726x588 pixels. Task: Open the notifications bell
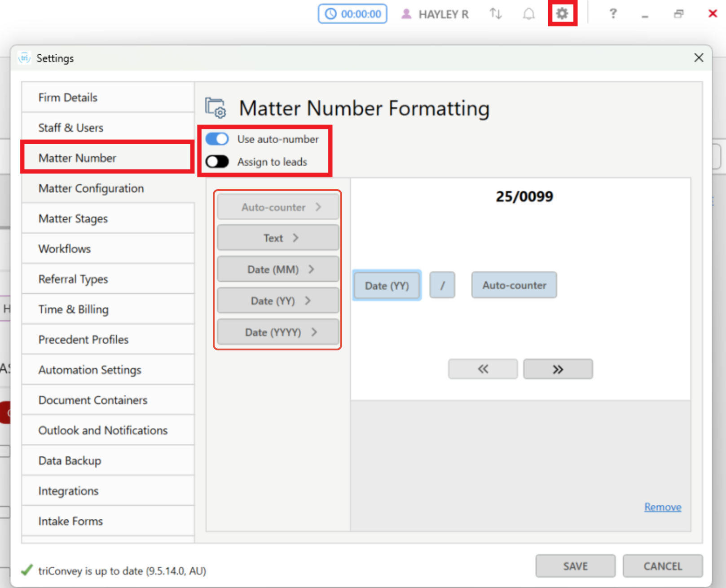[529, 14]
